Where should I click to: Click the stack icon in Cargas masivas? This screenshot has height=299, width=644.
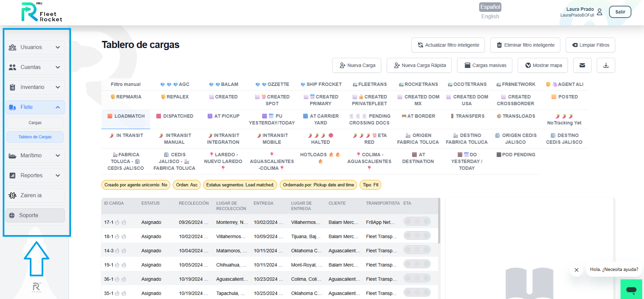pyautogui.click(x=467, y=65)
